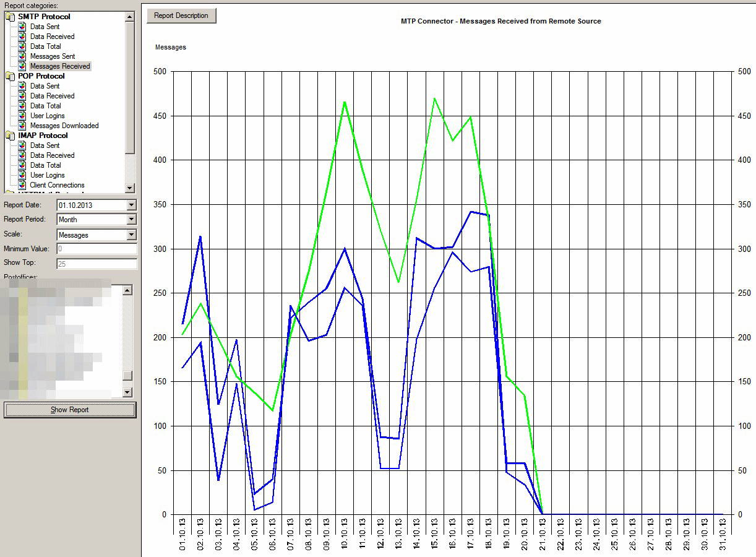Click the POP Protocol folder icon
756x557 pixels.
pyautogui.click(x=11, y=76)
